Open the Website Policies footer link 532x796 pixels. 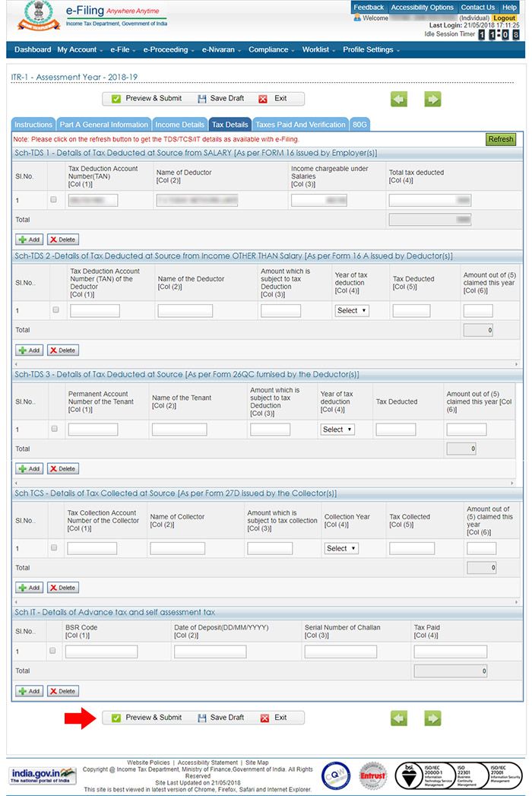(x=148, y=763)
